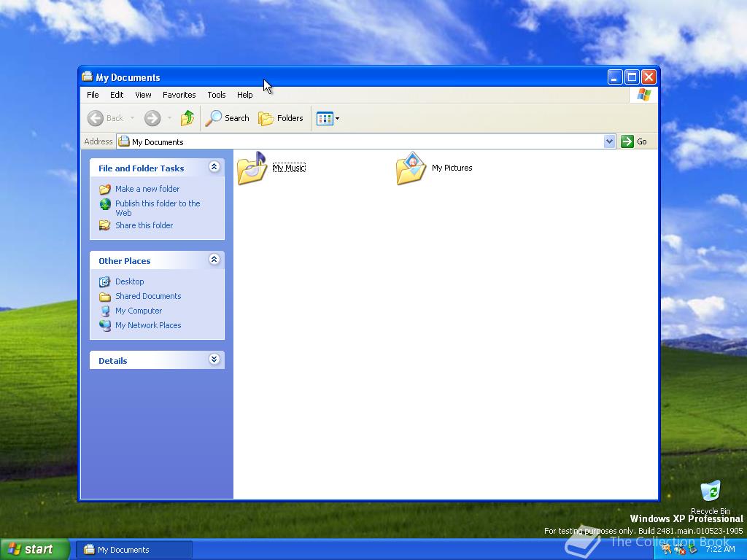Click the first system tray icon
747x560 pixels.
[667, 549]
